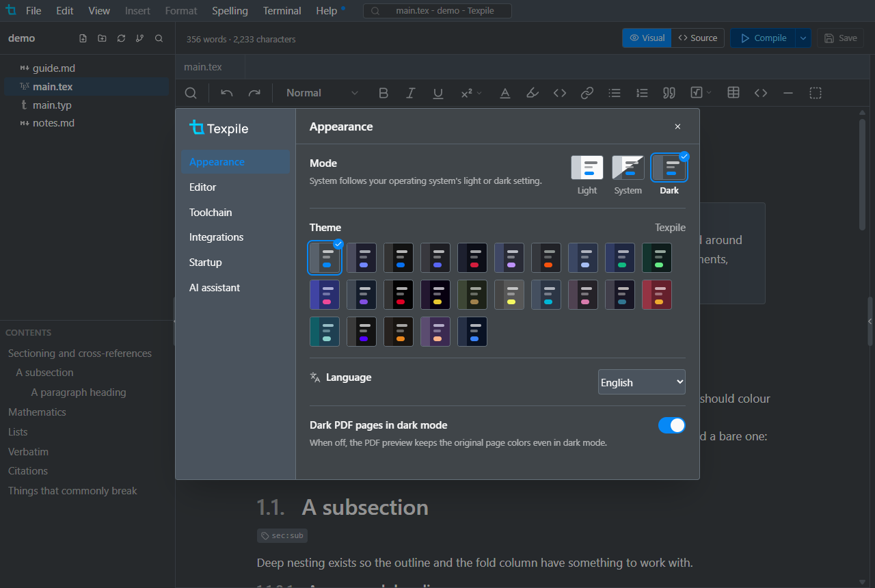
Task: Click the title bar search field
Action: point(437,11)
